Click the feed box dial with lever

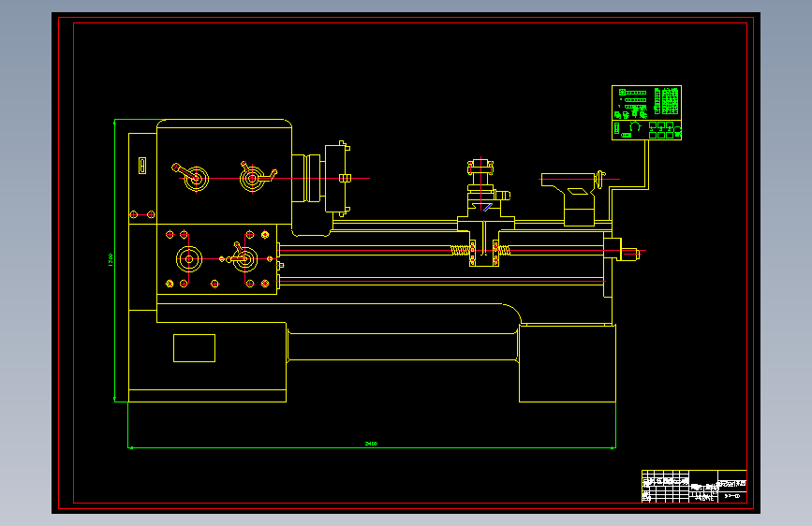[x=244, y=257]
